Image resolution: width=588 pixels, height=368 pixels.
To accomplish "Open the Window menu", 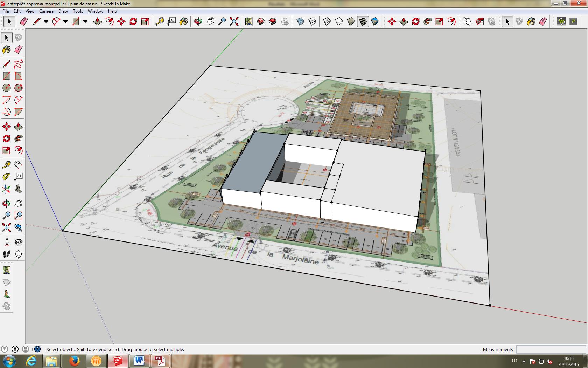I will (95, 11).
